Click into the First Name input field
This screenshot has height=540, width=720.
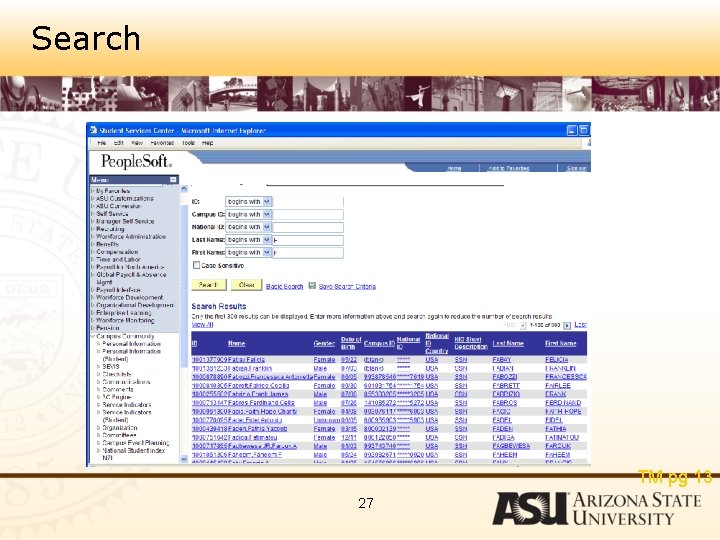coord(308,253)
